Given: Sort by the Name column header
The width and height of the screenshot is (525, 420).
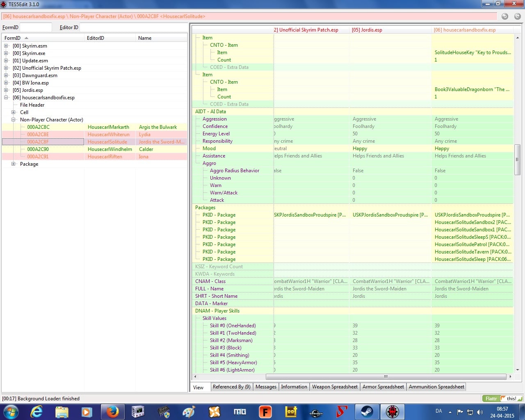Looking at the screenshot, I should tap(161, 38).
